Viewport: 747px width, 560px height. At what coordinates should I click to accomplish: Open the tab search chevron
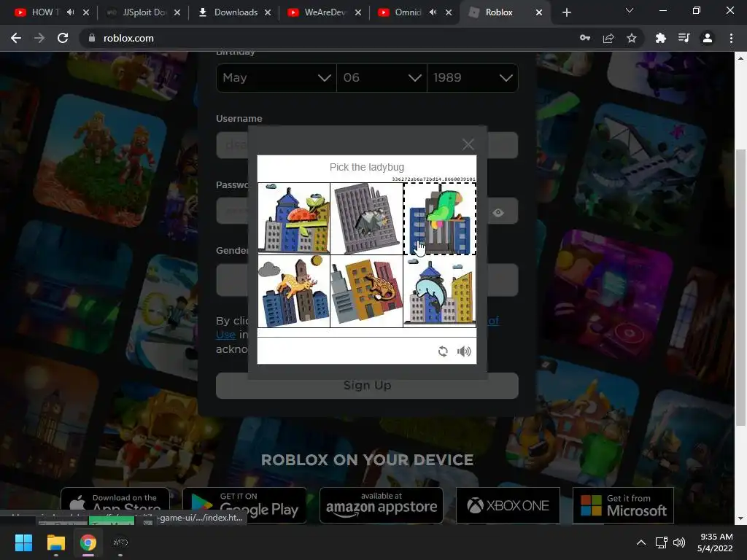630,10
